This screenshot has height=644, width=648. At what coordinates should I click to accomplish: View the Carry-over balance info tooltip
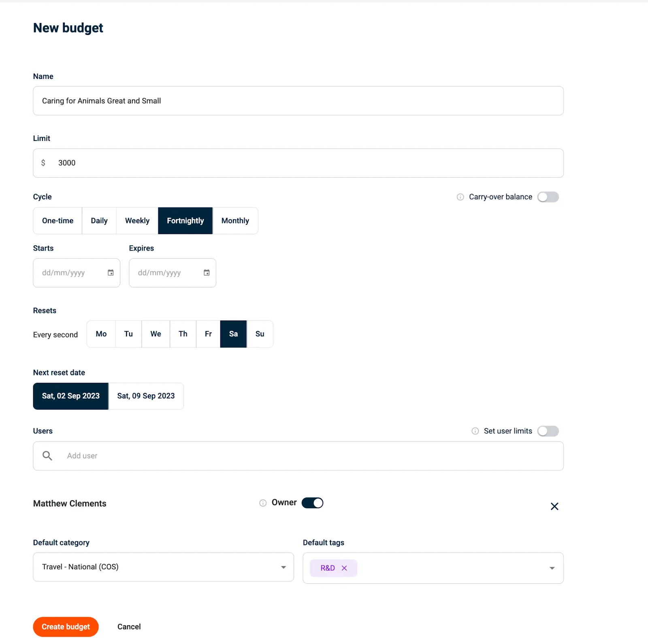460,197
